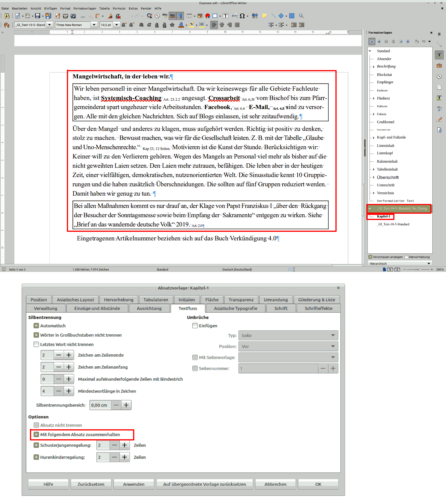446x504 pixels.
Task: Insert table from toolbar icon
Action: click(189, 16)
